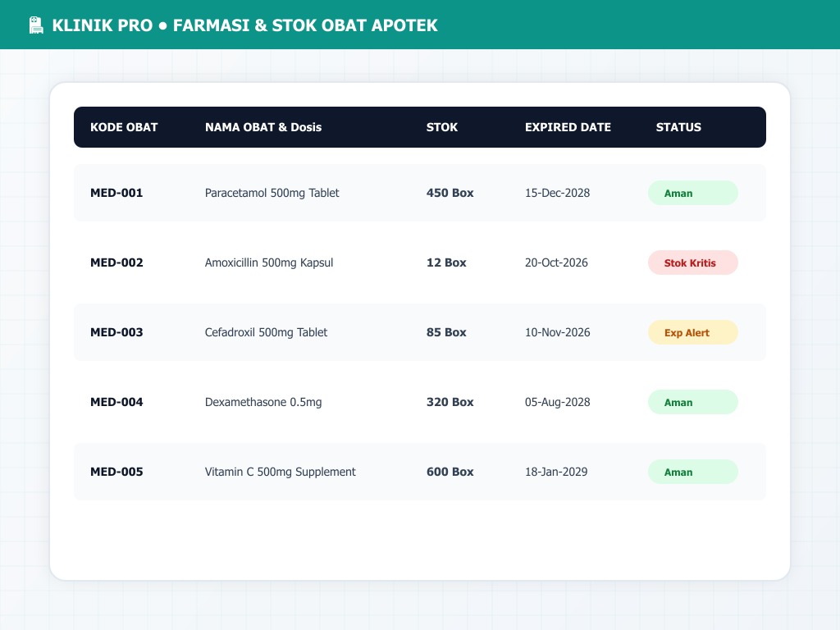Select the MED-004 code cell
Screen dimensions: 840x630
[116, 402]
